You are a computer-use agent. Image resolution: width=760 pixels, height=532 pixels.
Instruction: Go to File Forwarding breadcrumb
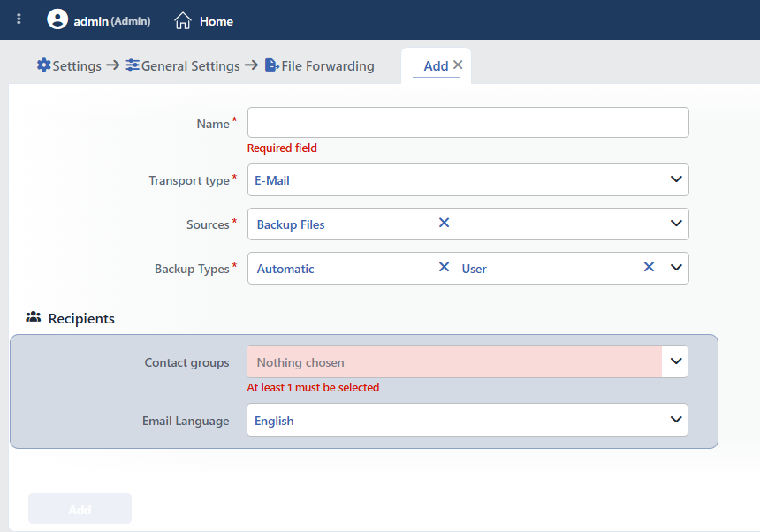click(328, 66)
